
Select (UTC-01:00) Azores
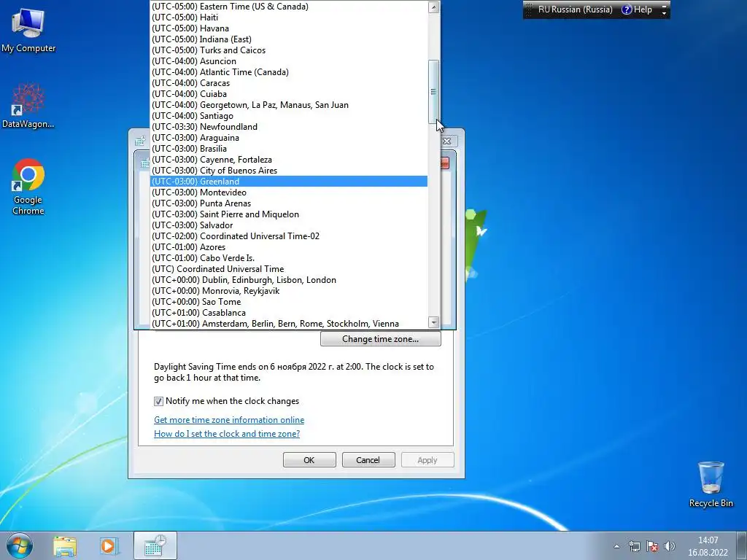[289, 248]
